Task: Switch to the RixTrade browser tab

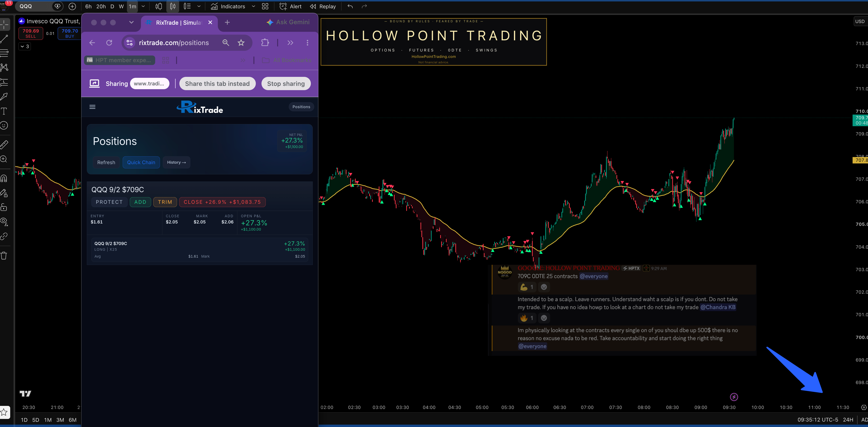Action: pos(179,23)
